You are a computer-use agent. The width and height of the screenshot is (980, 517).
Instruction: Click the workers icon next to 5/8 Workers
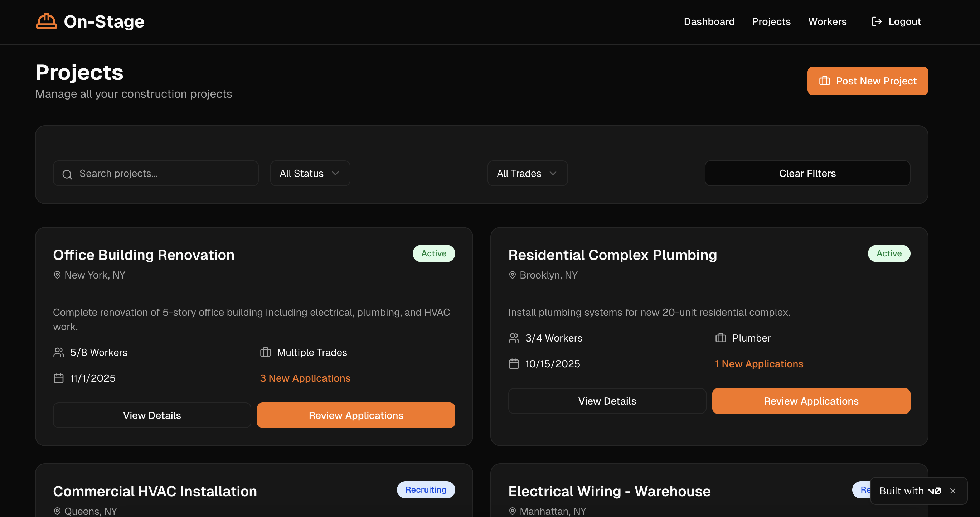59,352
